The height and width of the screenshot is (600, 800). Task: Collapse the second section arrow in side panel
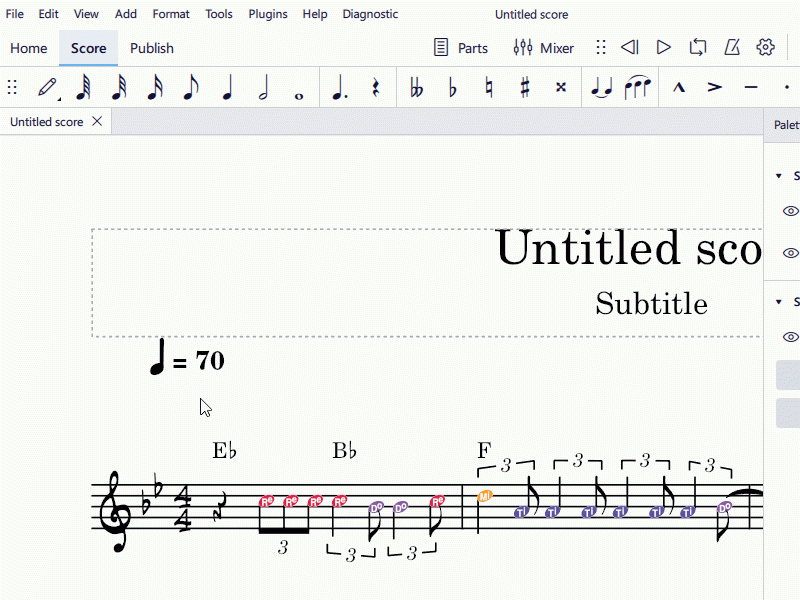[x=779, y=302]
